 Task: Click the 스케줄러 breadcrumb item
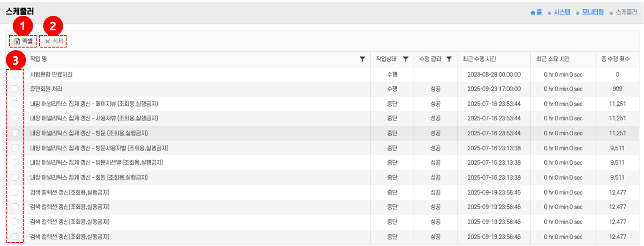626,13
